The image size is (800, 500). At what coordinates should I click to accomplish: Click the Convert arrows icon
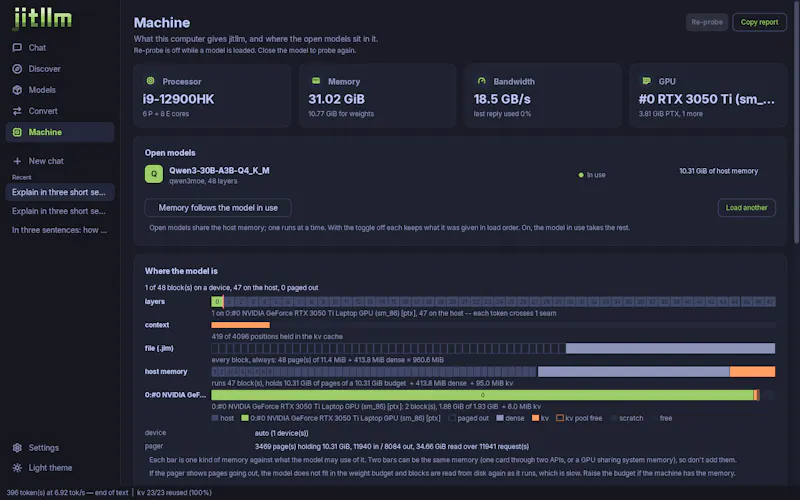tap(17, 111)
